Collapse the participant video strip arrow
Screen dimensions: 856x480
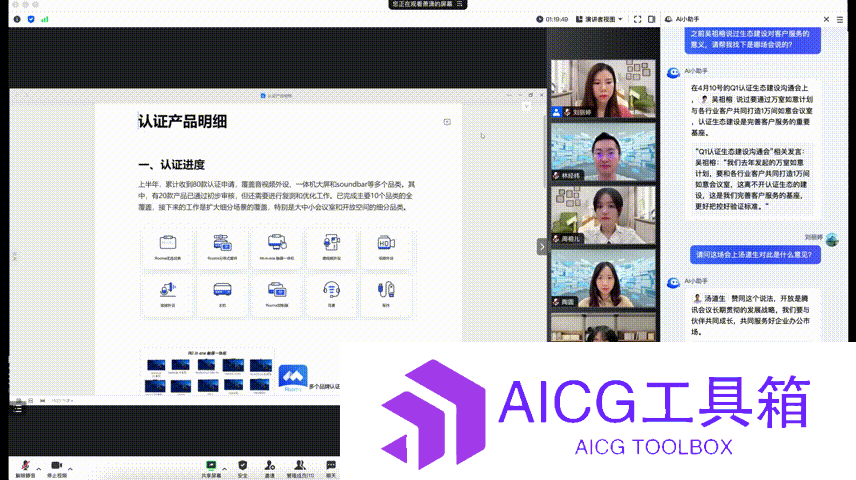pyautogui.click(x=542, y=247)
